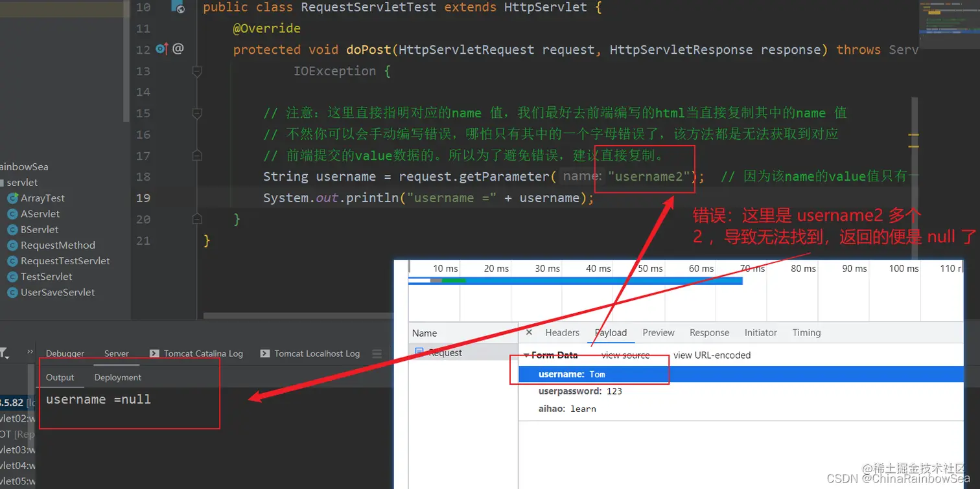The image size is (980, 489).
Task: Open the Tomcat Localhost Log tab
Action: [x=310, y=354]
